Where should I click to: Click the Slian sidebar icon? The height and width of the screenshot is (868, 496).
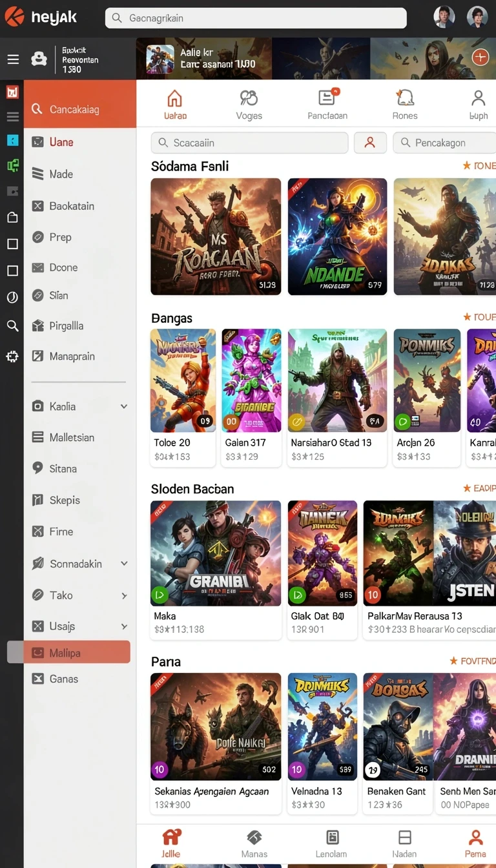tap(38, 295)
